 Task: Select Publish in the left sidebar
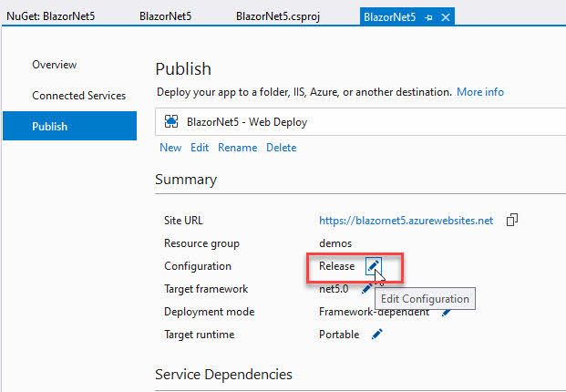coord(50,126)
